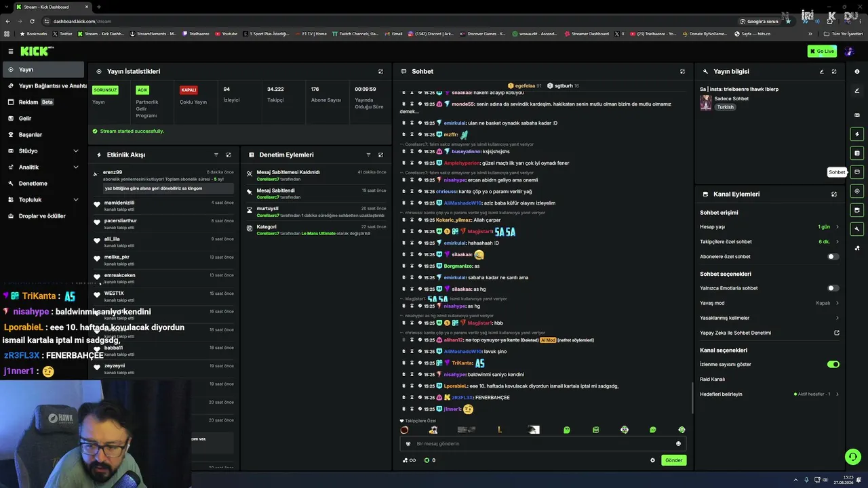868x488 pixels.
Task: Click username Magjistar1 in SASA message
Action: coord(479,232)
